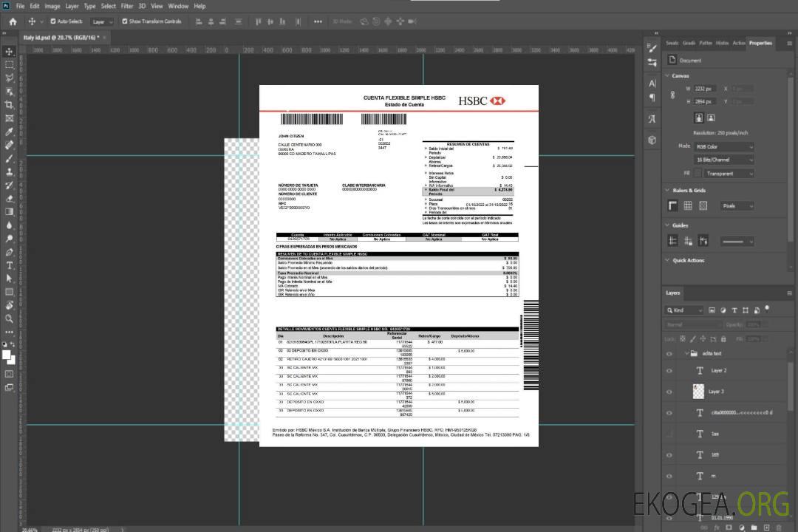798x532 pixels.
Task: Hide the 'm' text layer
Action: click(x=669, y=476)
